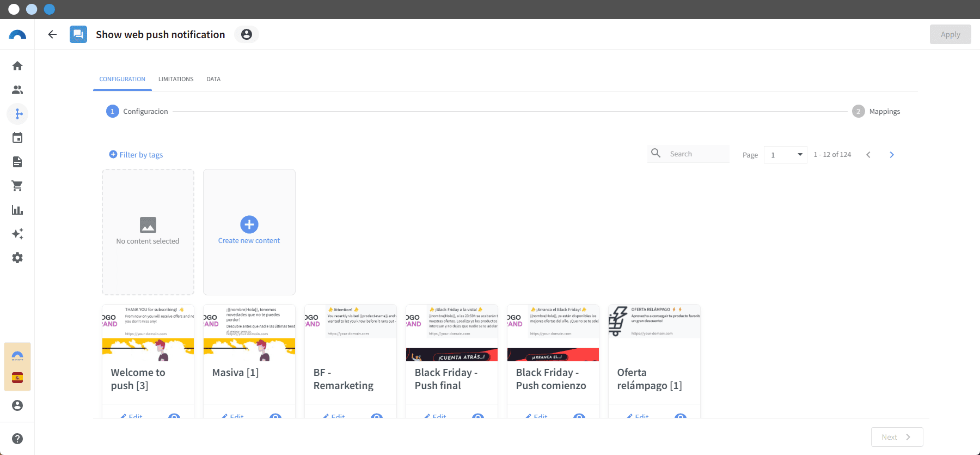Screen dimensions: 980x455
Task: Edit the Masiva [1] card
Action: pos(232,416)
